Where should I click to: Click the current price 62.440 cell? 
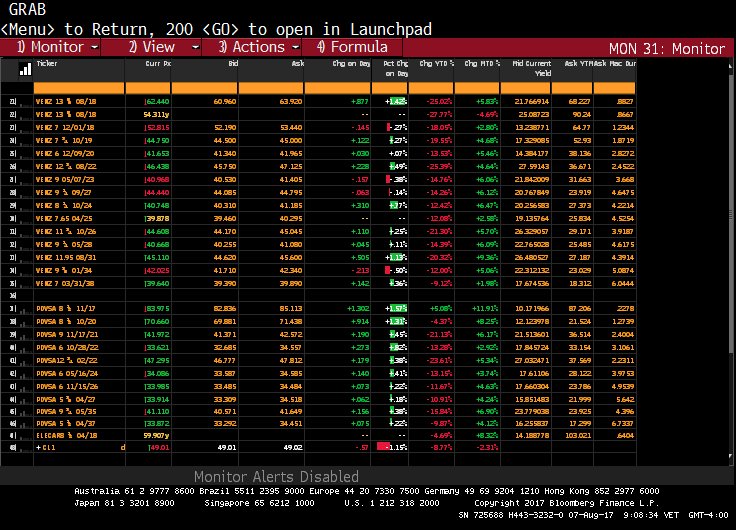pyautogui.click(x=157, y=101)
